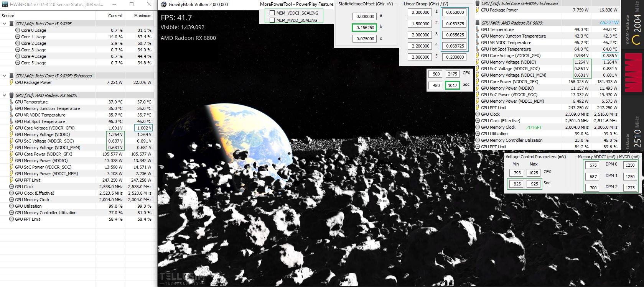Click GPU Core Power lightning icon in left window
Image resolution: width=644 pixels, height=287 pixels.
pyautogui.click(x=12, y=154)
